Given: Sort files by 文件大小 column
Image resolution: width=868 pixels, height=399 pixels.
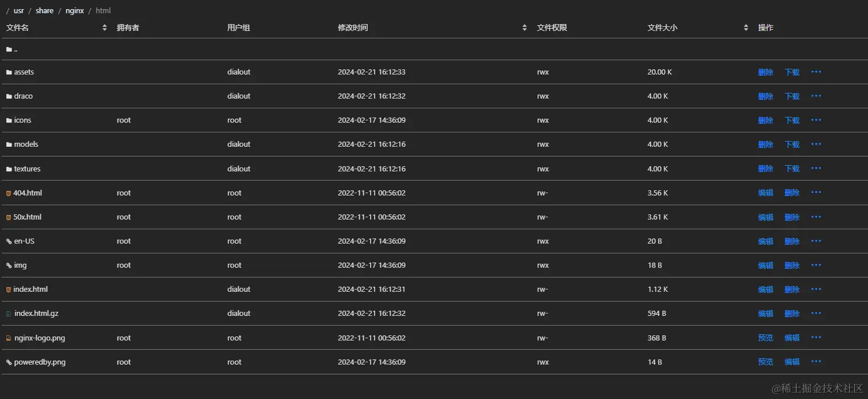Looking at the screenshot, I should 746,28.
